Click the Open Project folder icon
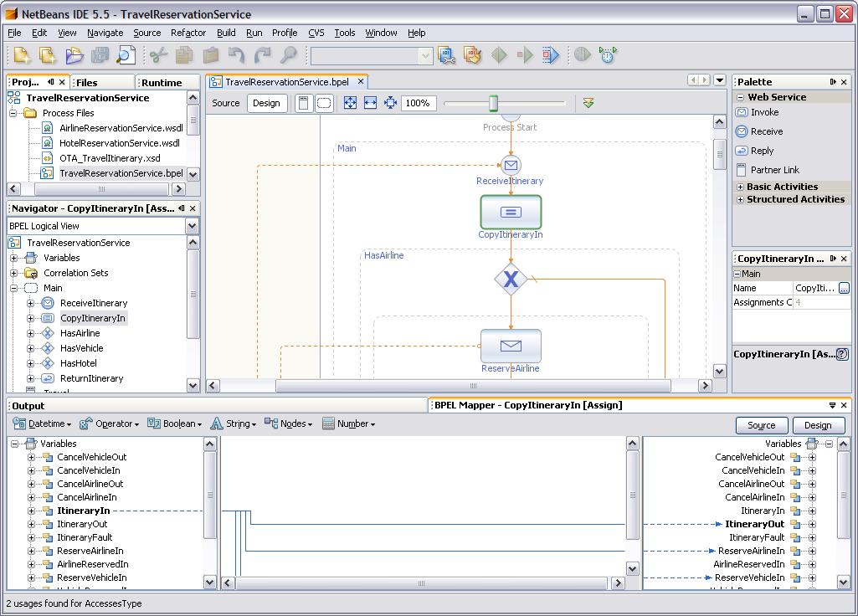This screenshot has height=616, width=858. [x=74, y=54]
